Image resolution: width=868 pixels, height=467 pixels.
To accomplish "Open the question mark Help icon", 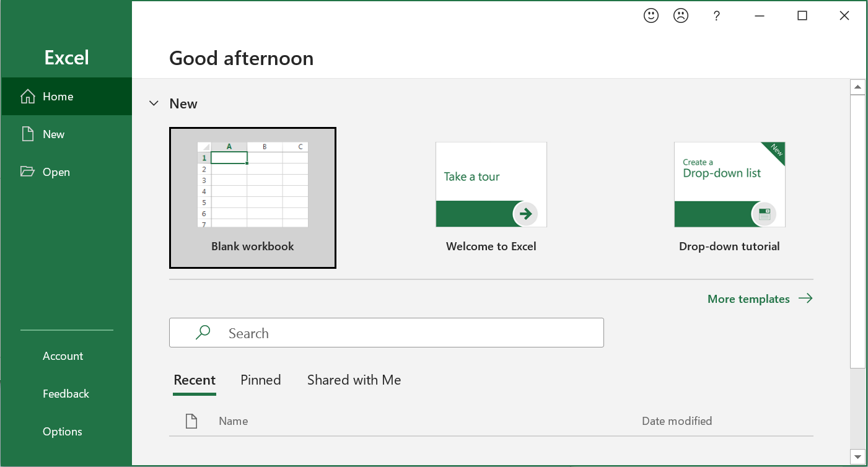I will tap(717, 16).
